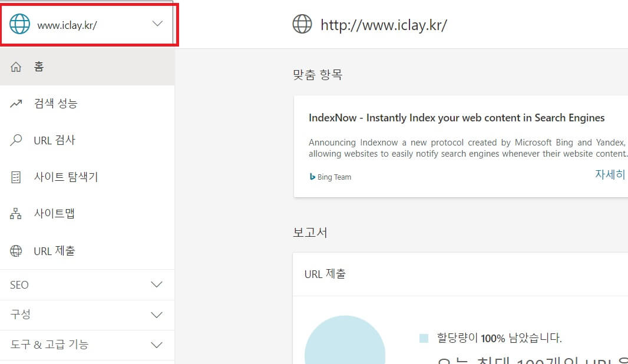Click the Bing Team logo icon
The width and height of the screenshot is (628, 364).
pyautogui.click(x=312, y=176)
